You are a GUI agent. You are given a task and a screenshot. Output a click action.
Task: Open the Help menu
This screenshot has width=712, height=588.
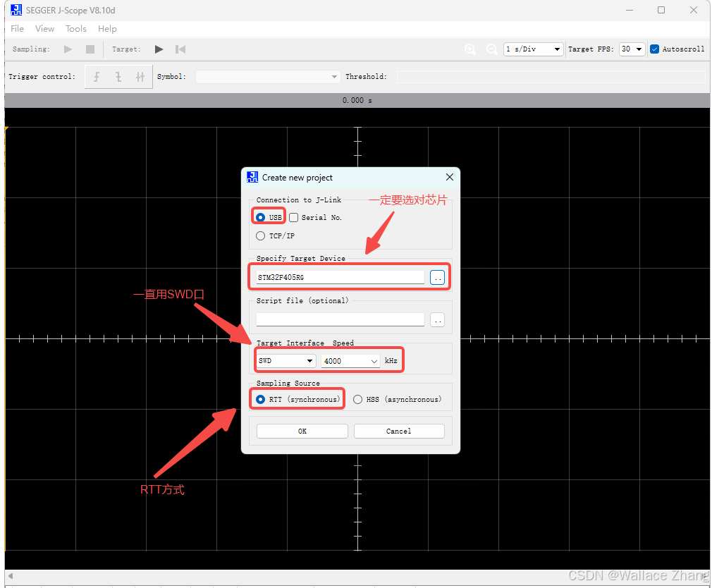pyautogui.click(x=107, y=29)
